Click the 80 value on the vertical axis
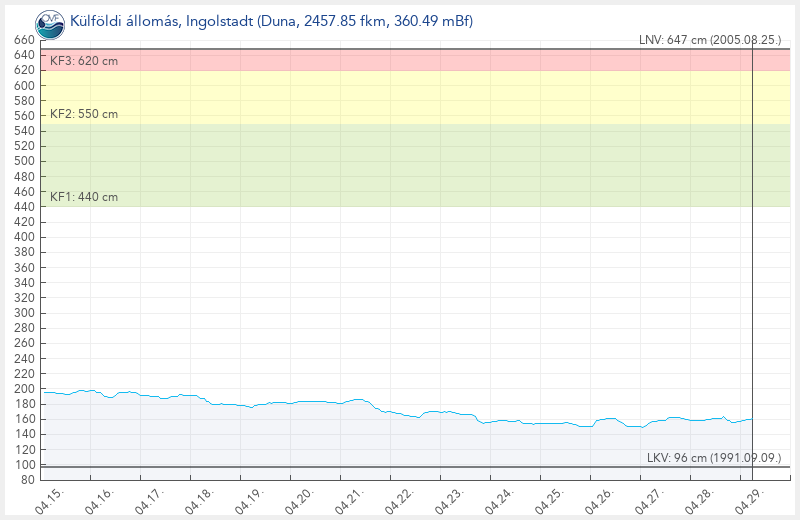Screen dimensions: 800x520 (28, 480)
